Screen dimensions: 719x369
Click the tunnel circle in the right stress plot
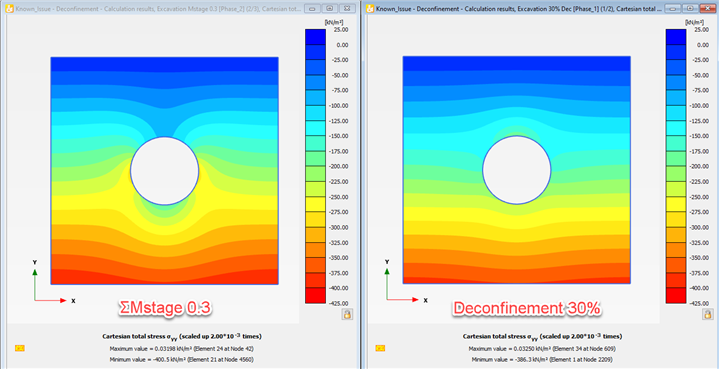[517, 170]
